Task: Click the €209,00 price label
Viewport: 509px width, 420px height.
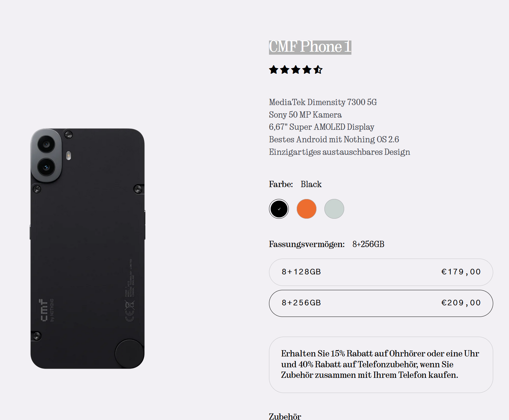Action: [461, 303]
